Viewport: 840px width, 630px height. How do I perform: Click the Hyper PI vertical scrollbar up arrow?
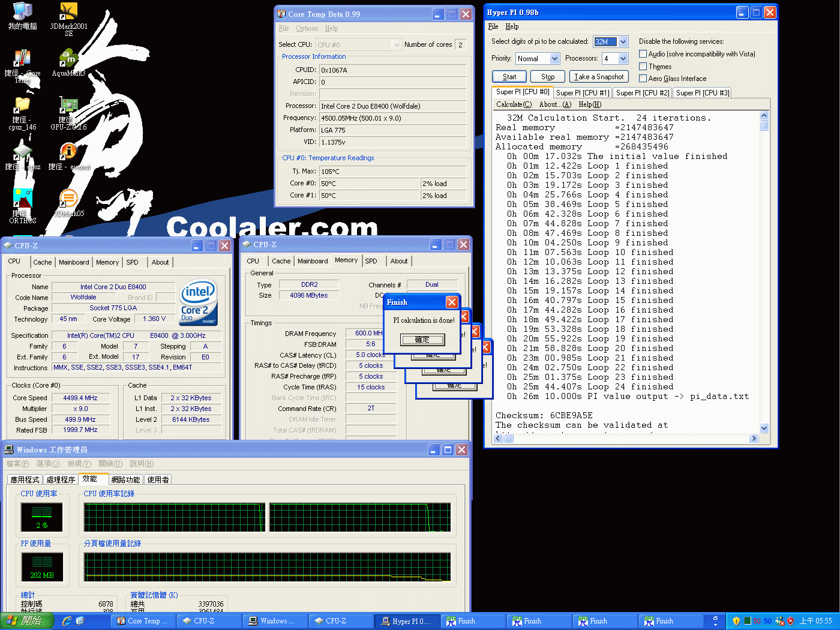tap(764, 115)
